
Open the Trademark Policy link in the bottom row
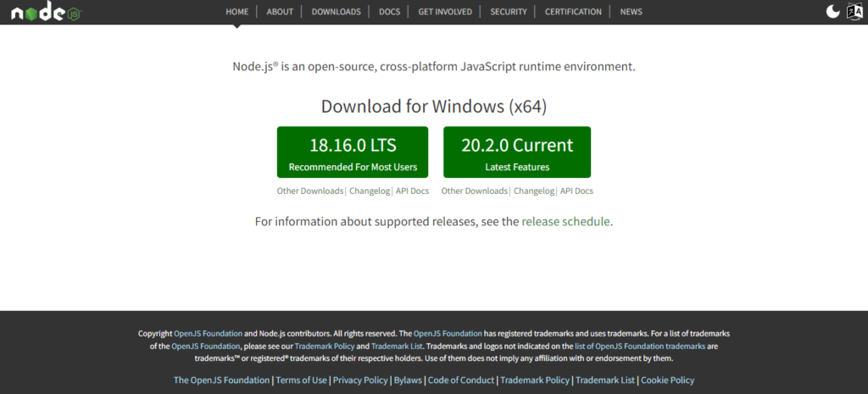(x=535, y=380)
